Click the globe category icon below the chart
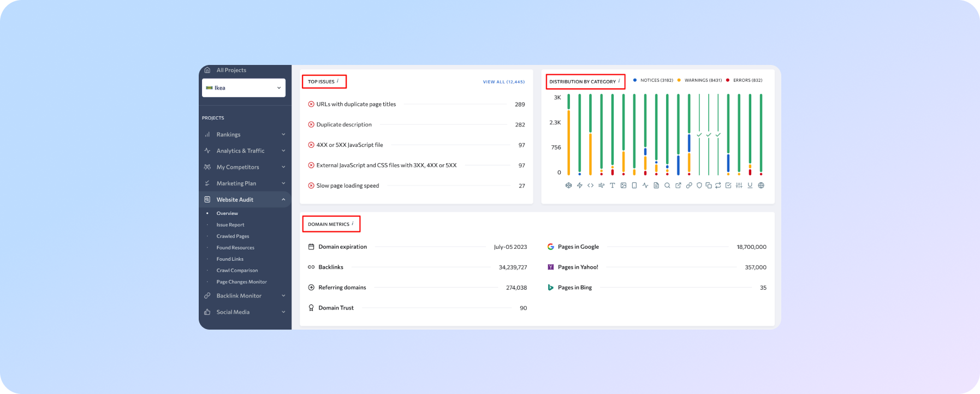The image size is (980, 394). coord(761,186)
